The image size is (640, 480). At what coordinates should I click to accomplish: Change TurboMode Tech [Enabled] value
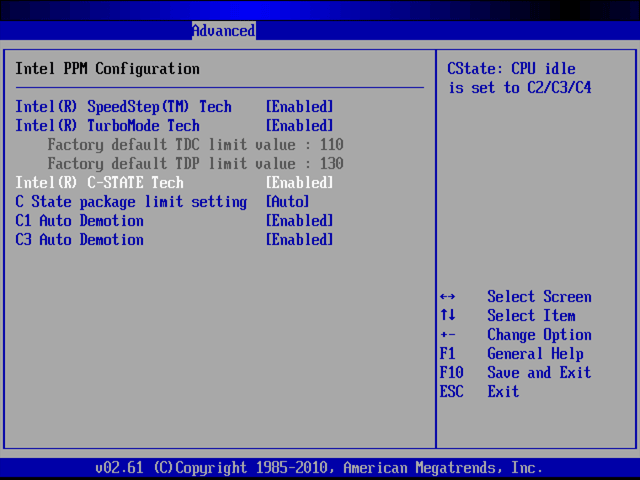click(x=300, y=126)
